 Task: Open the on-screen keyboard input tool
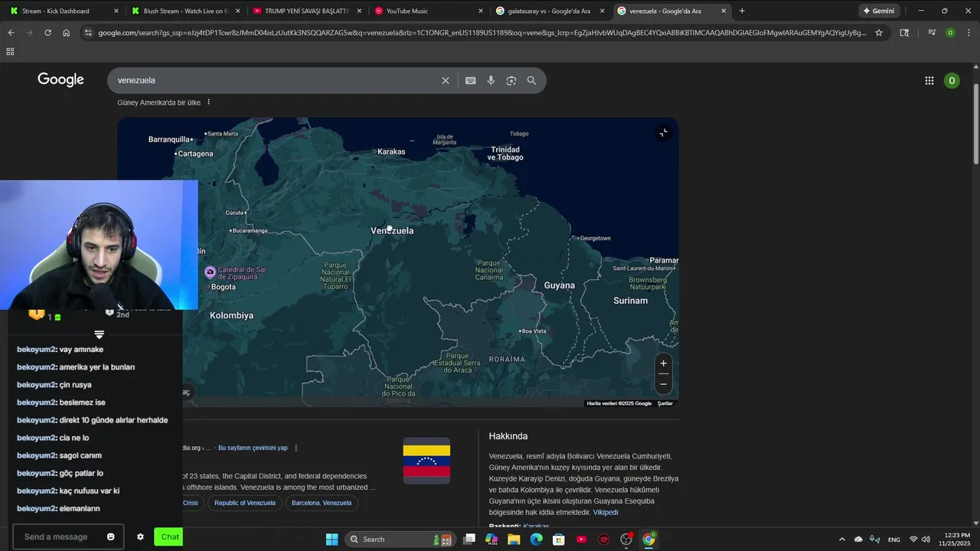471,80
